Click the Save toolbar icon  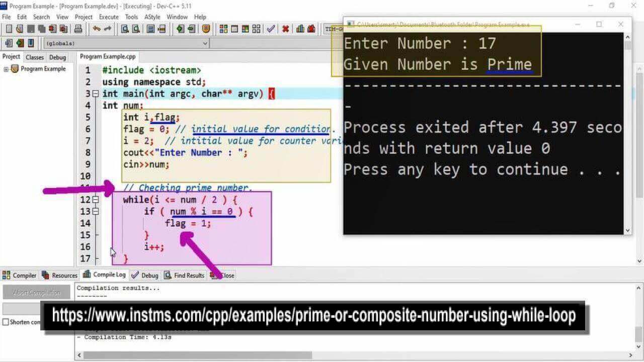pos(31,29)
